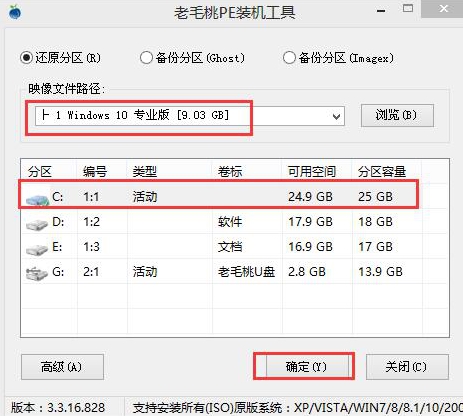Image resolution: width=463 pixels, height=416 pixels.
Task: Click the 卷标 column header
Action: click(x=230, y=172)
